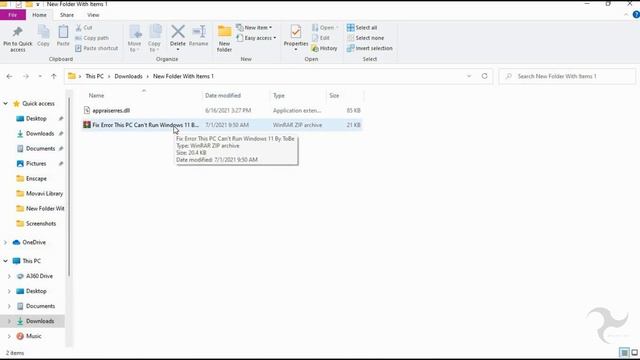This screenshot has width=640, height=360.
Task: Switch to the View ribbon tab
Action: point(93,15)
